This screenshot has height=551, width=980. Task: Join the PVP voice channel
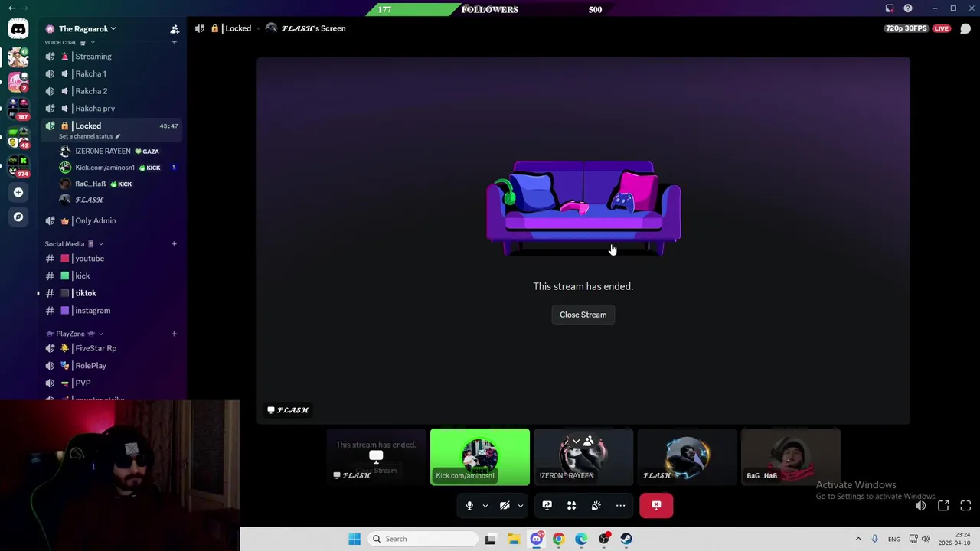point(111,383)
